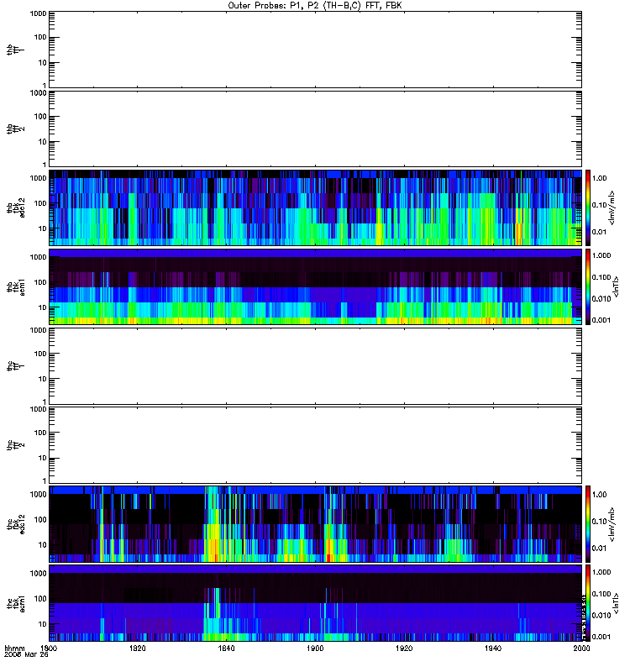Click the nT color bar beside thb scm1
This screenshot has height=672, width=630.
point(588,286)
